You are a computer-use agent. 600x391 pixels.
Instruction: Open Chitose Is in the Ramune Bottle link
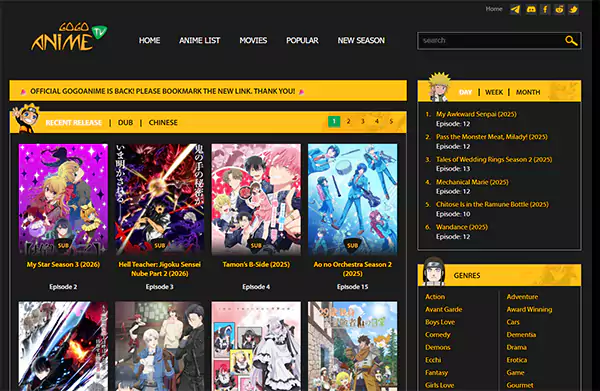click(x=492, y=204)
